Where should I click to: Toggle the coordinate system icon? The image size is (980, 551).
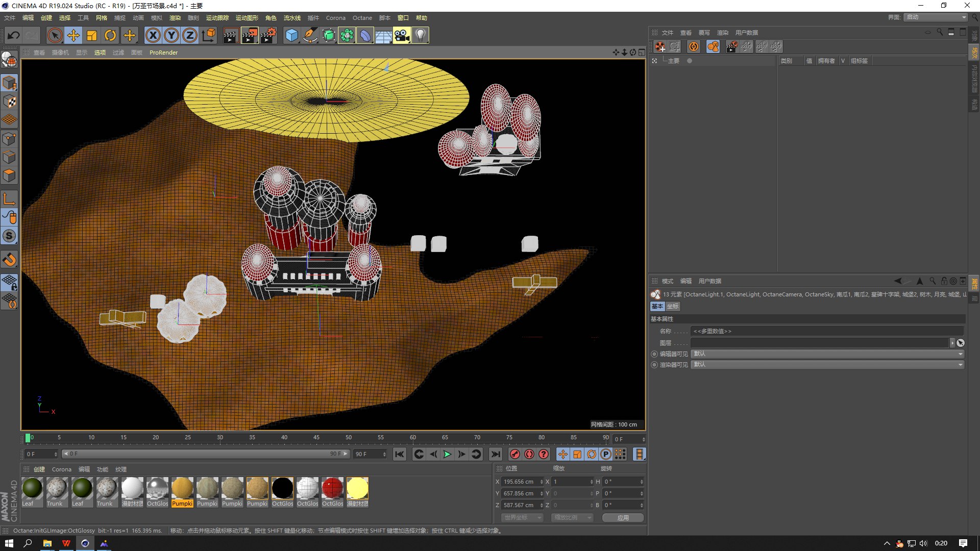[x=209, y=35]
